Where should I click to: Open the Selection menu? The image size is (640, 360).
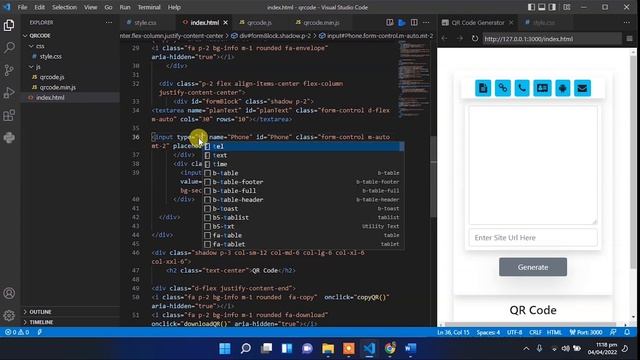pyautogui.click(x=64, y=7)
